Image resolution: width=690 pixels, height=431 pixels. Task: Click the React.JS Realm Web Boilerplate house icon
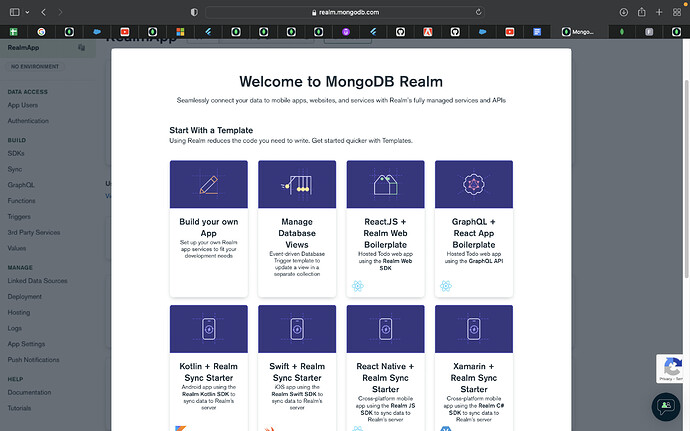click(x=385, y=184)
